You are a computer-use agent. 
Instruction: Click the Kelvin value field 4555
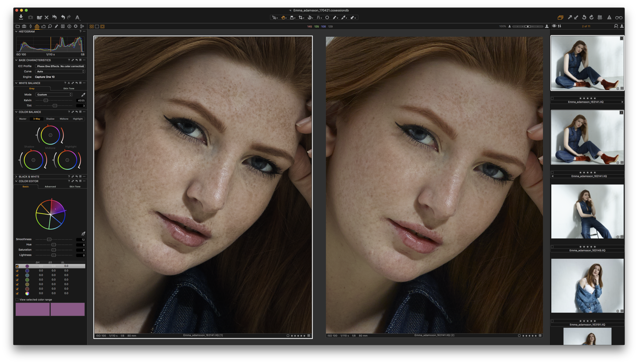[81, 101]
